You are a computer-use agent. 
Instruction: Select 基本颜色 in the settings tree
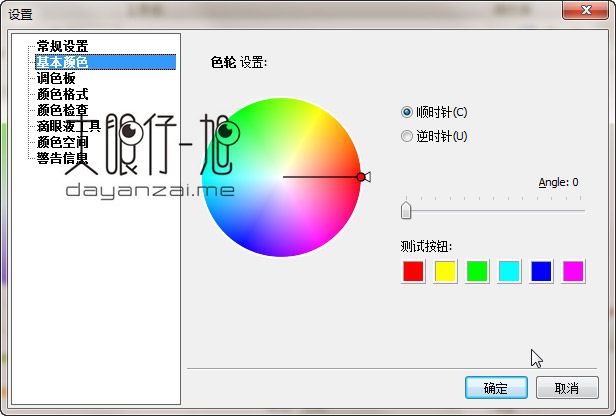62,62
